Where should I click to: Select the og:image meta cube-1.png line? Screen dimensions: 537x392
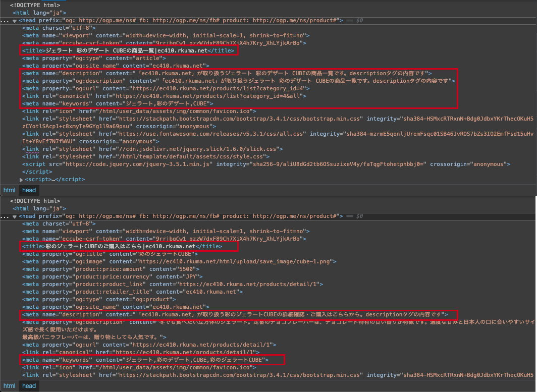click(x=180, y=261)
